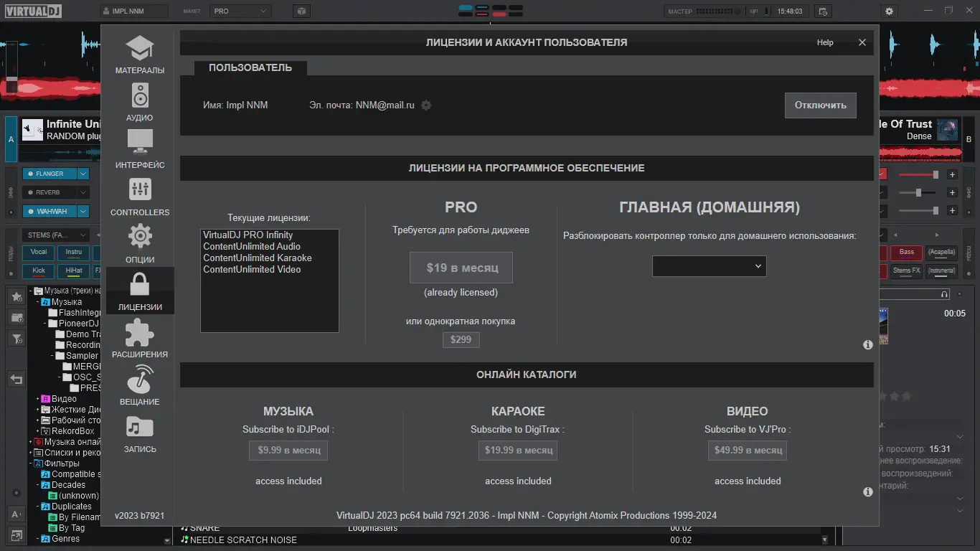Click the $9.99 в месяц iDJPool button

[288, 450]
